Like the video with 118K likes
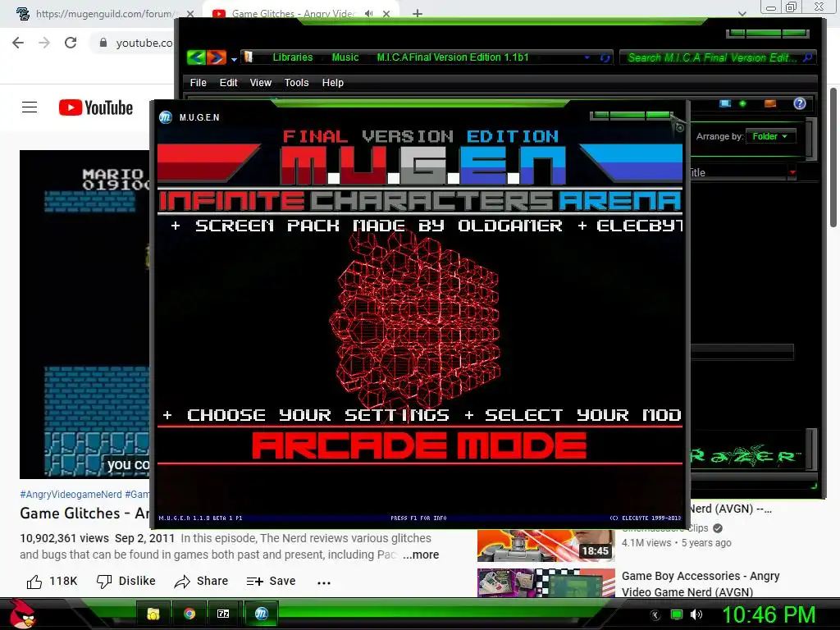This screenshot has height=630, width=840. (52, 582)
